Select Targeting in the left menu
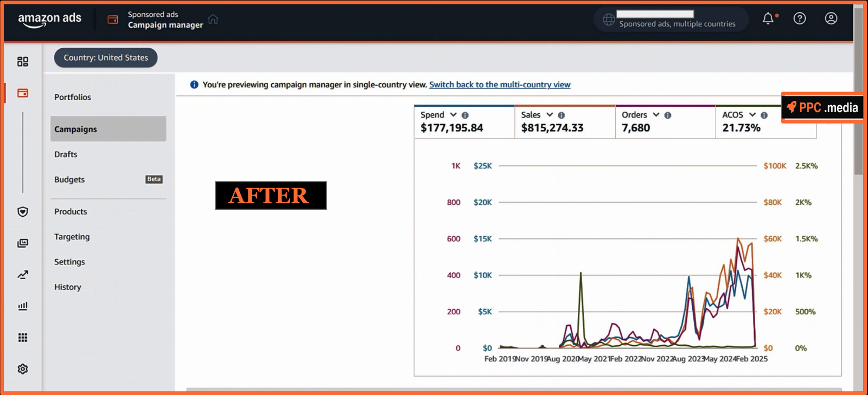868x395 pixels. coord(72,237)
